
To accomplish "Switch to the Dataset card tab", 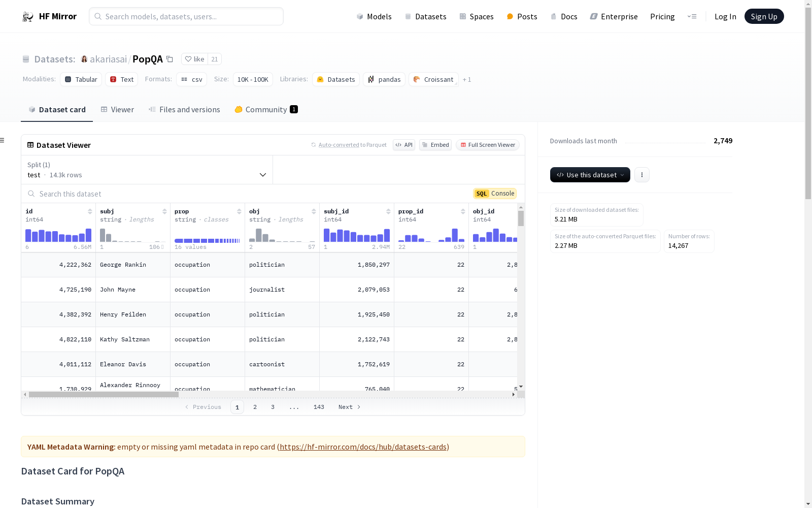I will [57, 109].
